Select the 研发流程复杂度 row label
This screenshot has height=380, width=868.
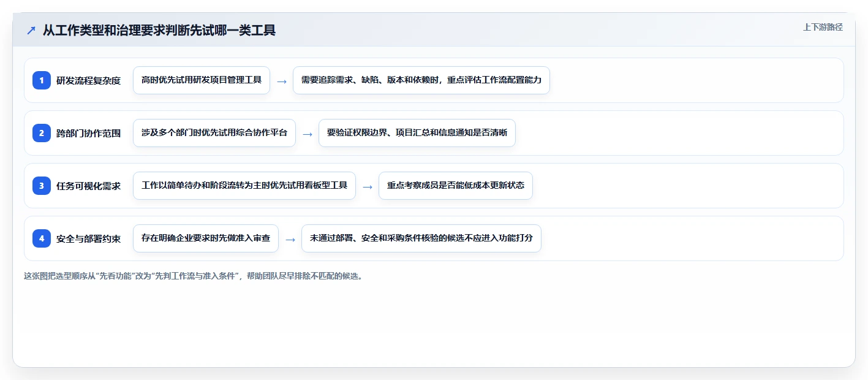click(x=88, y=80)
